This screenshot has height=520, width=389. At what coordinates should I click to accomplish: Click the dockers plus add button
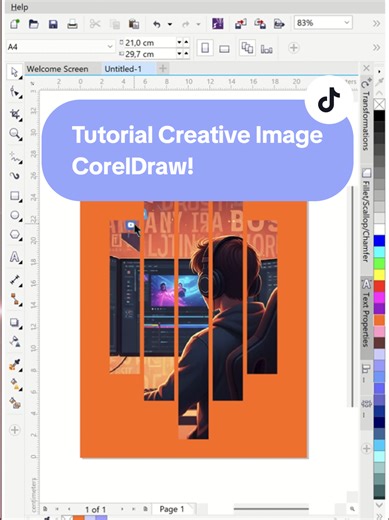click(366, 449)
